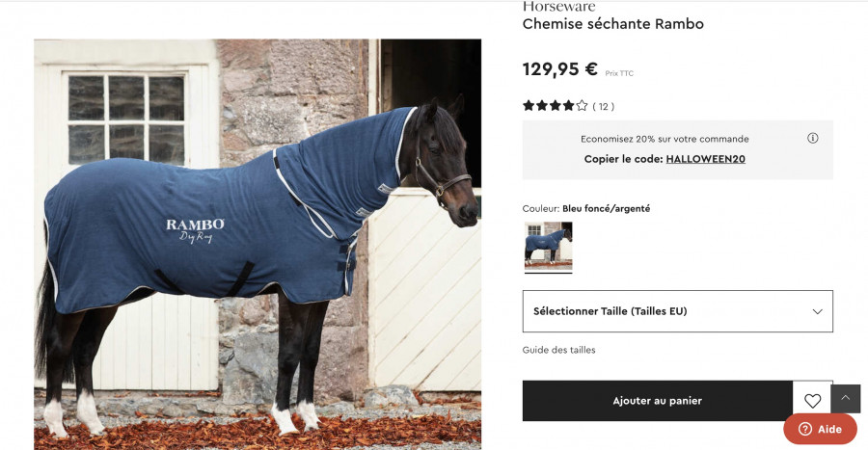Open the Guide des tailles link
Screen dimensions: 868x450
click(558, 350)
